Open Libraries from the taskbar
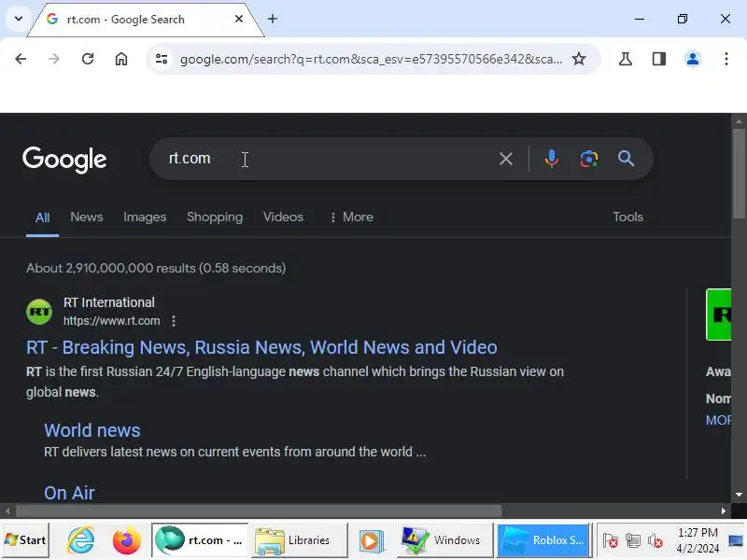 coord(300,540)
